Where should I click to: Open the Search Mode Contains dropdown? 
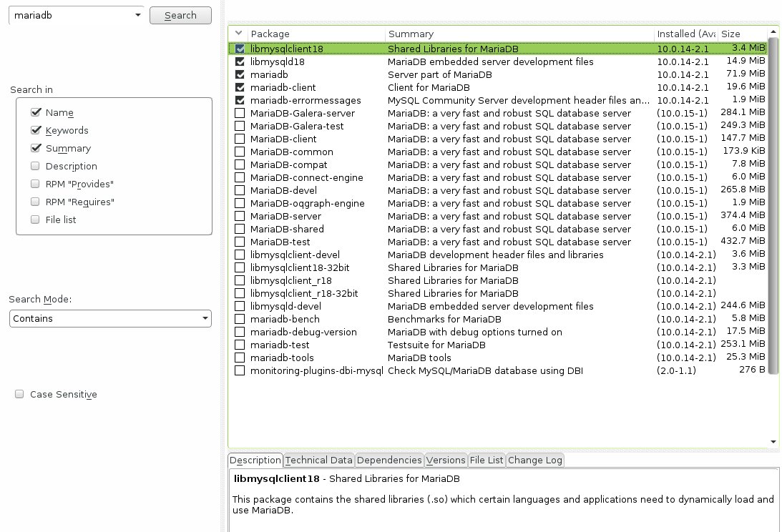click(111, 318)
